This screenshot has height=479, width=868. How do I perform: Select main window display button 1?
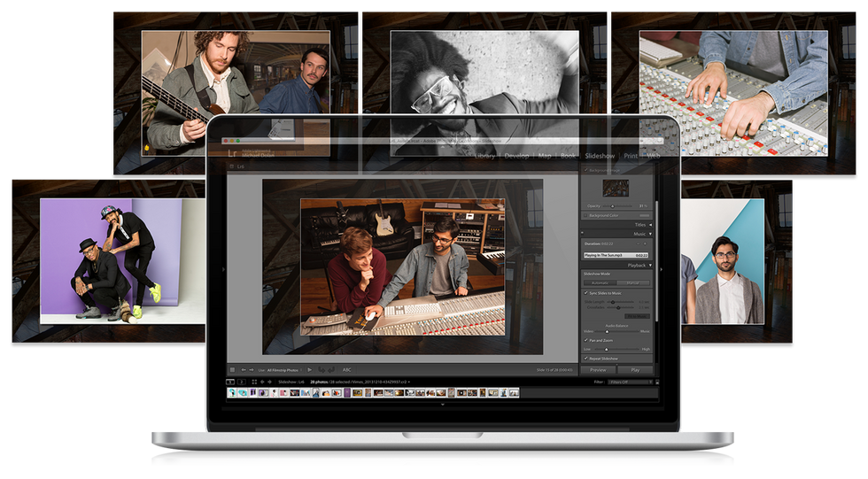[x=231, y=382]
